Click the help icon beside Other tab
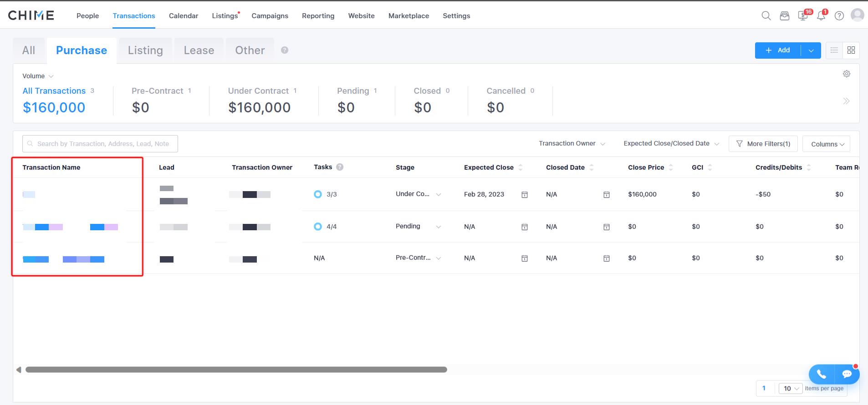The image size is (868, 405). (x=285, y=50)
